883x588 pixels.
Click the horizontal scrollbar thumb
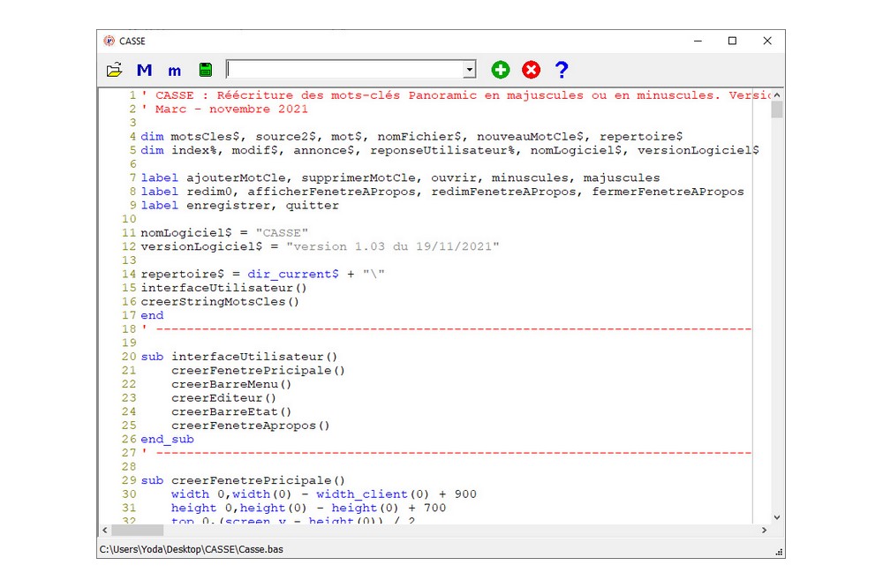138,530
